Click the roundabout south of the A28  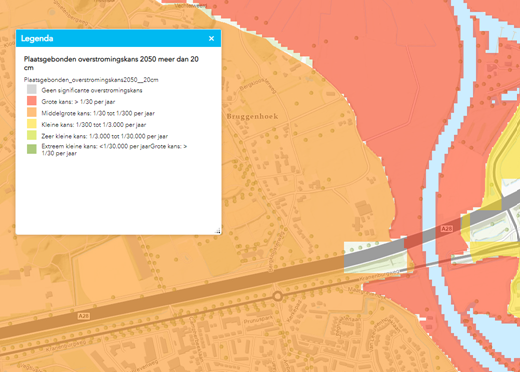click(277, 296)
